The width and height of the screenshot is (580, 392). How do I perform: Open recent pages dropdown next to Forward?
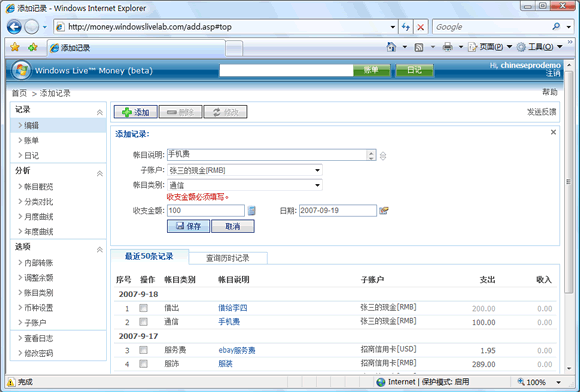click(45, 27)
